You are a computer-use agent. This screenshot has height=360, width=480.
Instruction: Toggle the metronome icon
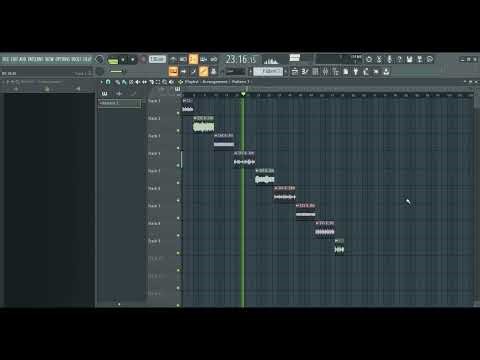(173, 60)
